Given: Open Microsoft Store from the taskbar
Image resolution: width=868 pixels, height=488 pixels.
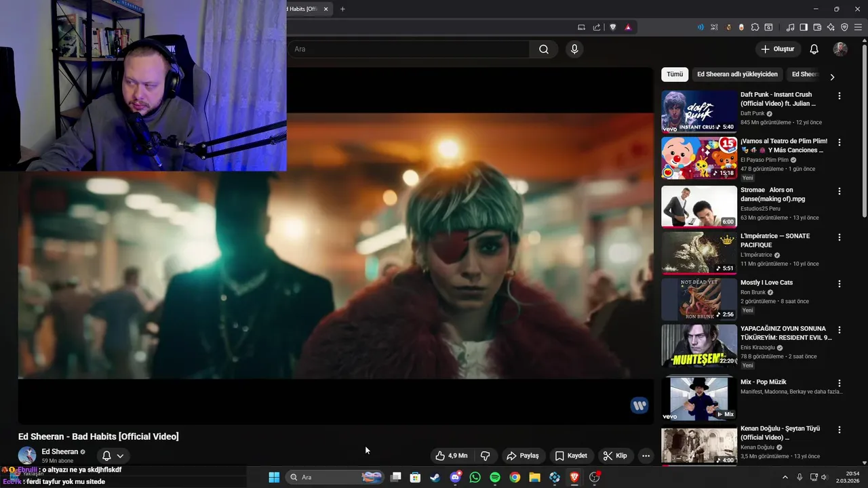Looking at the screenshot, I should pyautogui.click(x=415, y=477).
